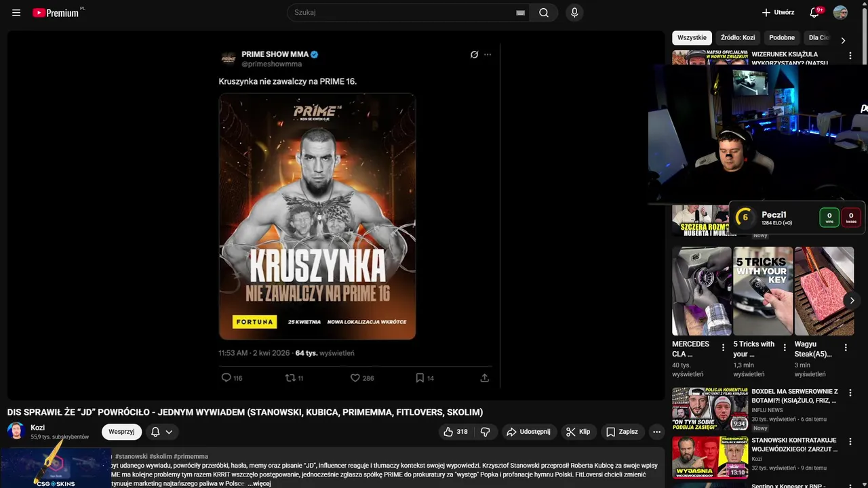This screenshot has width=868, height=488.
Task: Open the hamburger guide menu
Action: pyautogui.click(x=16, y=13)
